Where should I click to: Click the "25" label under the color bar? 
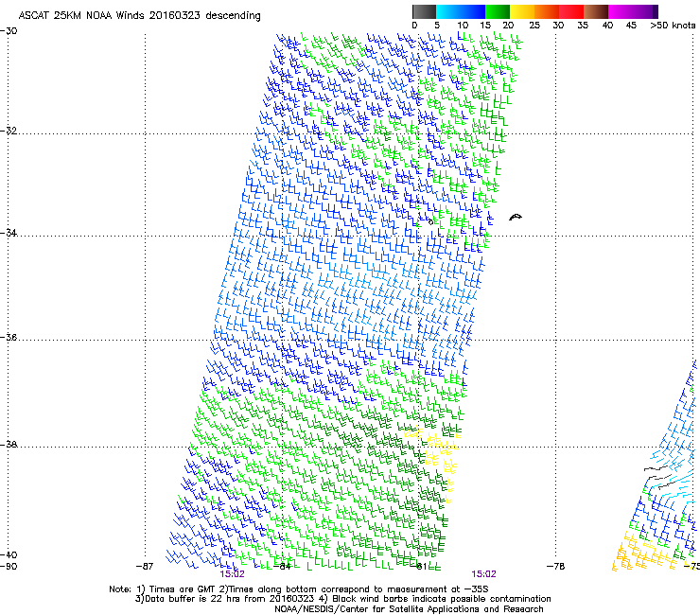pyautogui.click(x=534, y=26)
